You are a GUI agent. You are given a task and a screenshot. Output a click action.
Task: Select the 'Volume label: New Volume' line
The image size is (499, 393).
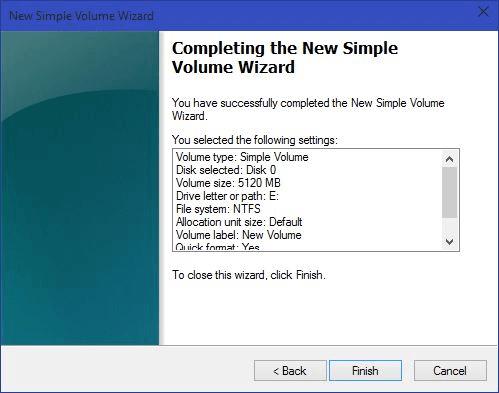coord(238,235)
